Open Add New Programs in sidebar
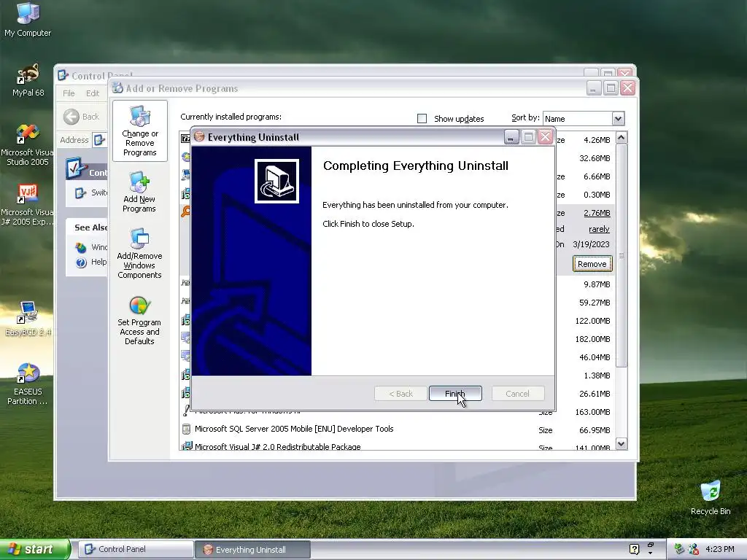 [139, 192]
